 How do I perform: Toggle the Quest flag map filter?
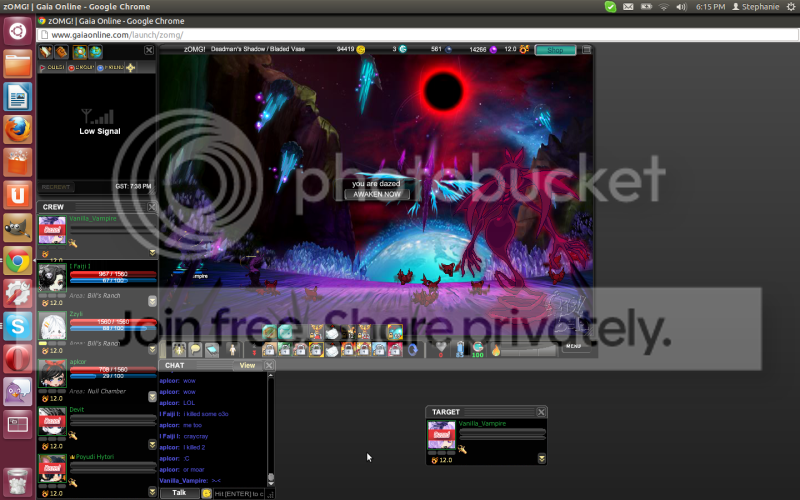coord(52,67)
